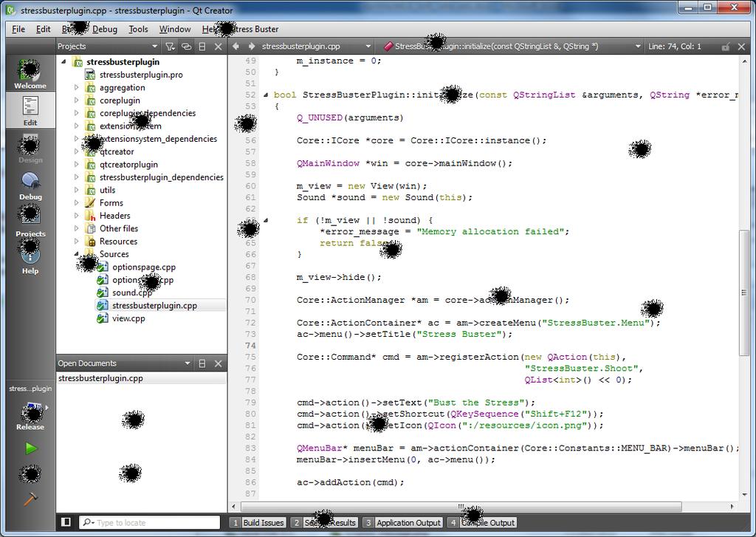The image size is (756, 537).
Task: Expand the coreplugin folder
Action: coord(76,100)
